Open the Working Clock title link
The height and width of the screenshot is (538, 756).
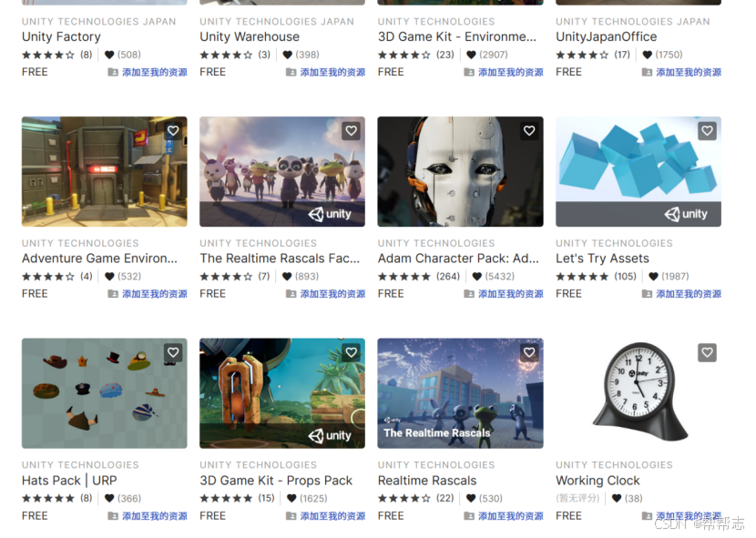[598, 481]
